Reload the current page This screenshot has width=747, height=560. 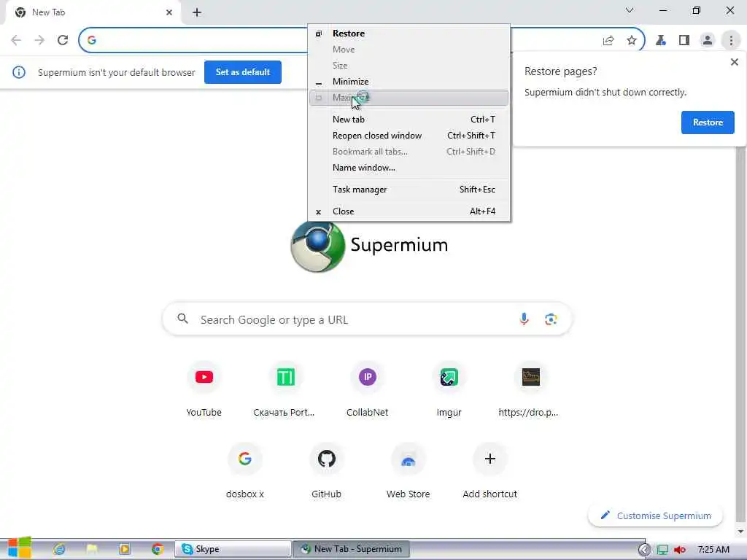[63, 40]
